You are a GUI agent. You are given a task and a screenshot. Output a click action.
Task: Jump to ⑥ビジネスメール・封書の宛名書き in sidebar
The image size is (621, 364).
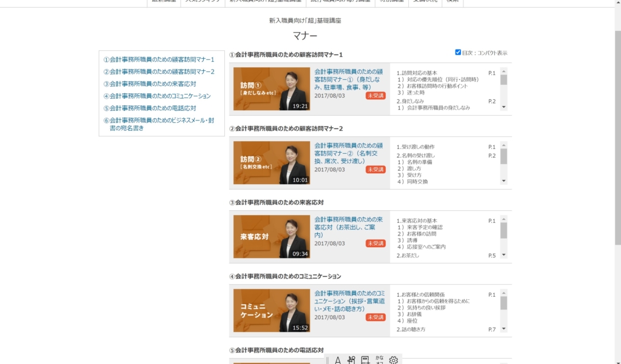159,124
